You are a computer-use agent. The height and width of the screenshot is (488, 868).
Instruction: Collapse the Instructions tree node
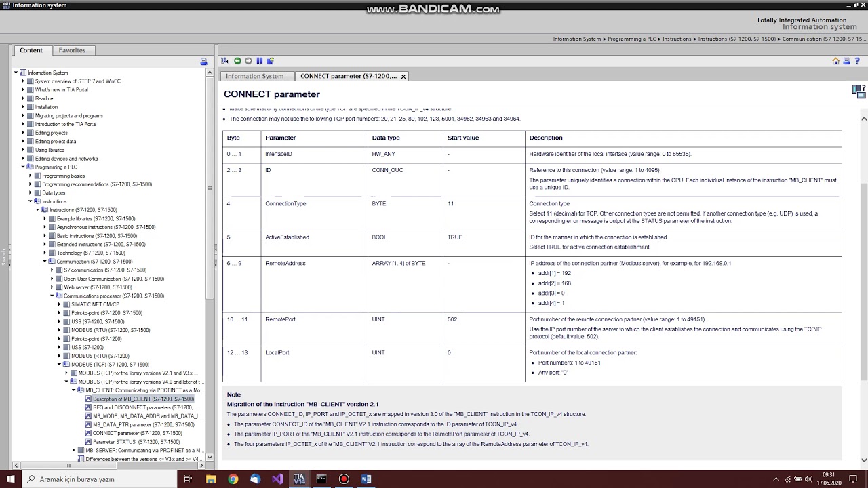(x=31, y=201)
